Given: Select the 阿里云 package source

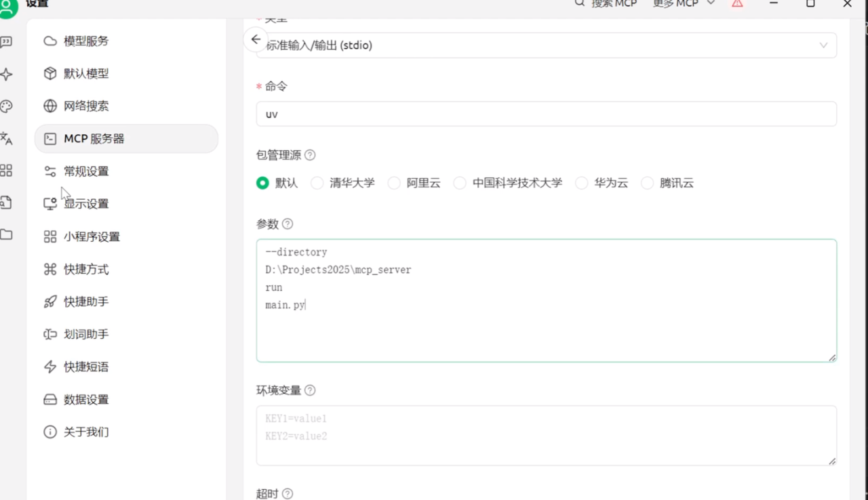Looking at the screenshot, I should tap(414, 183).
